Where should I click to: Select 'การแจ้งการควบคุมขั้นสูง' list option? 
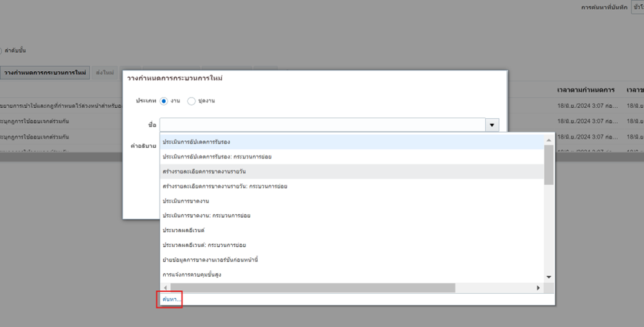pos(191,274)
